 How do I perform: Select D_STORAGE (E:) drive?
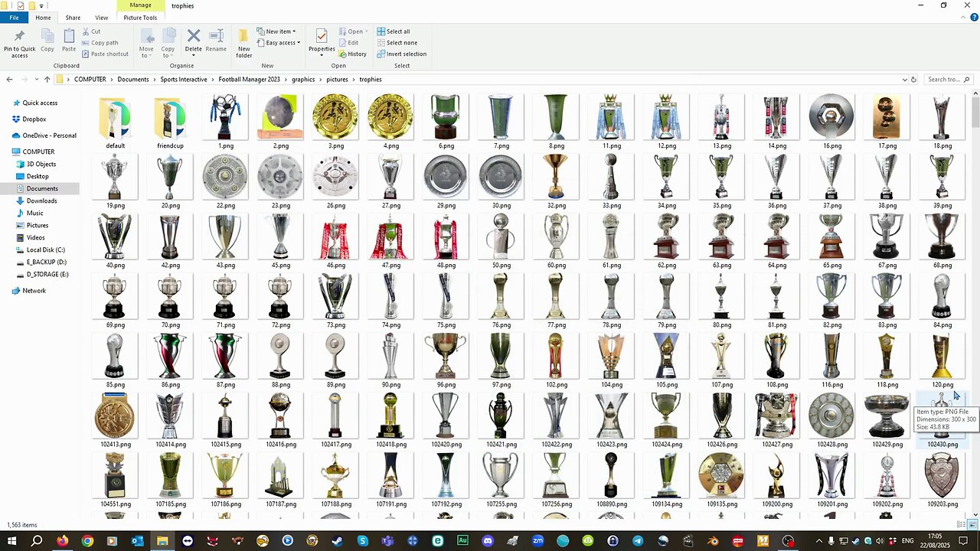click(47, 274)
